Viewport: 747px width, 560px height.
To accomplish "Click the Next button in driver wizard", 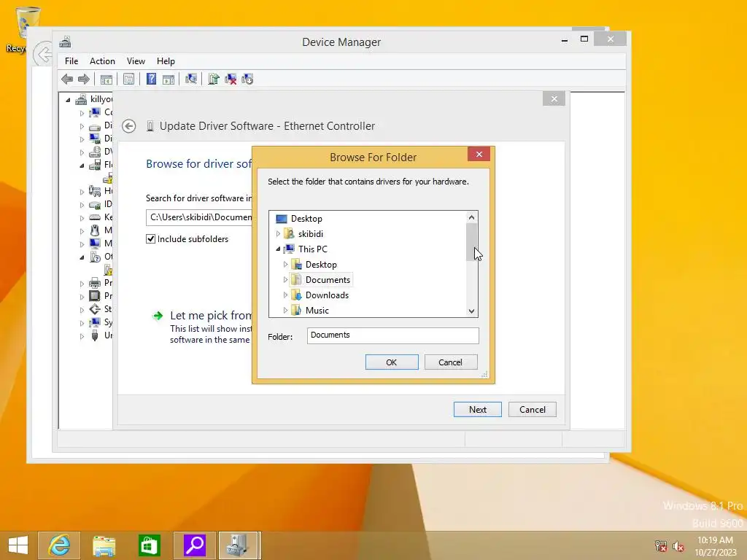I will [x=477, y=410].
